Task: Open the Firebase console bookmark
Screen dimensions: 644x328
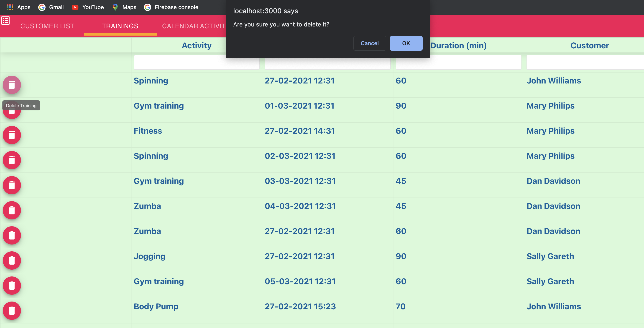Action: tap(171, 7)
